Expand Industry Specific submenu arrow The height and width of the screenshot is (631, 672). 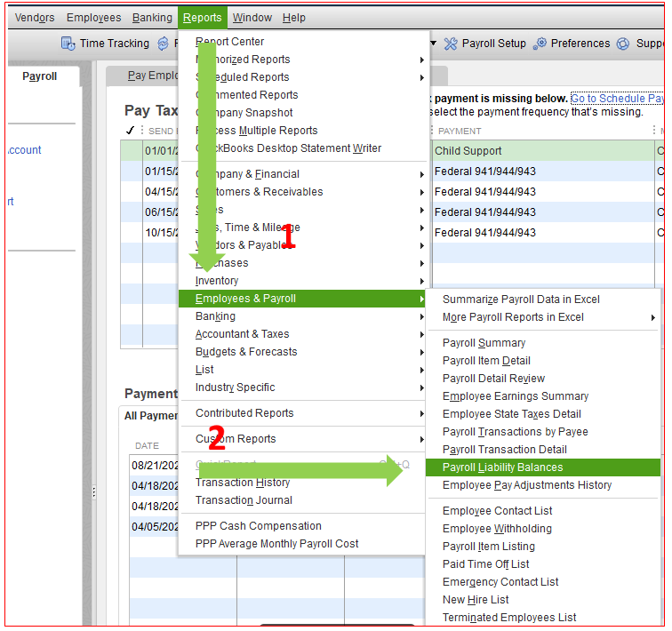click(x=421, y=387)
